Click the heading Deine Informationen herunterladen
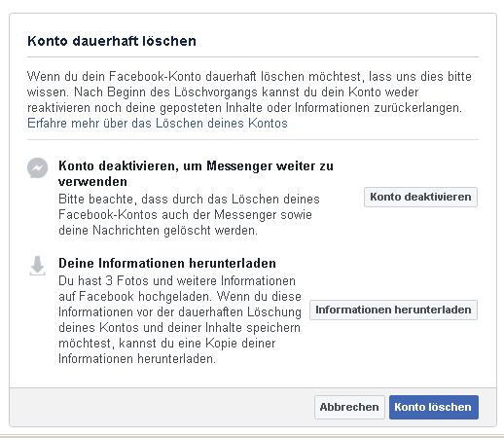This screenshot has width=504, height=438. pyautogui.click(x=167, y=263)
